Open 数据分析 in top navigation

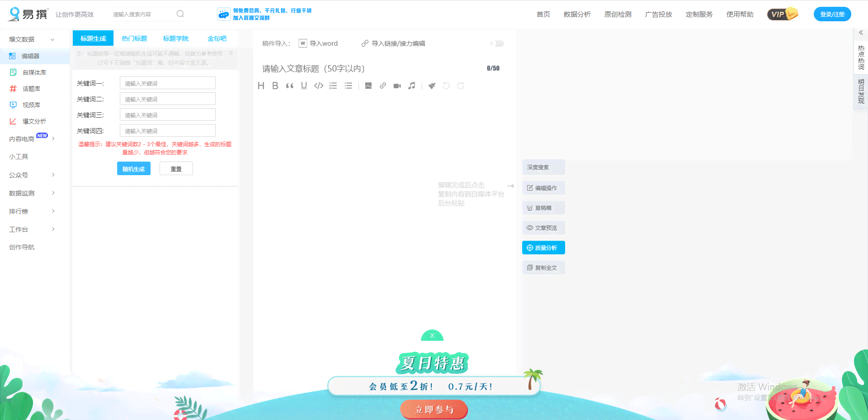(577, 14)
